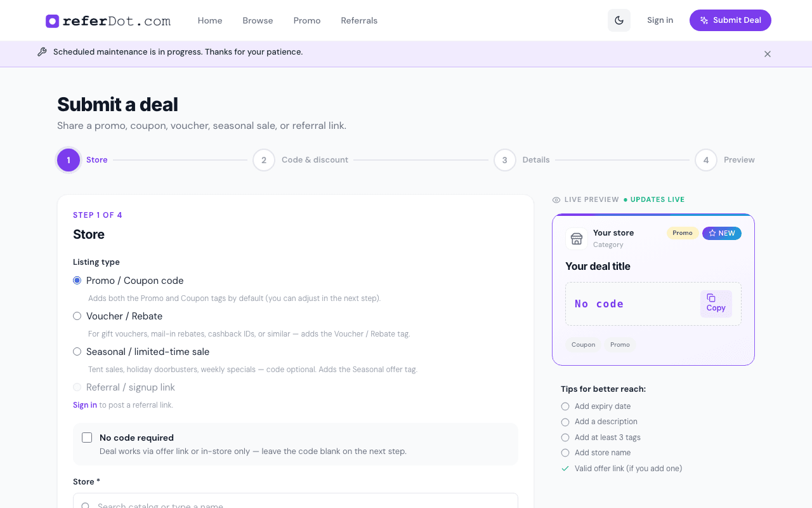Viewport: 812px width, 508px height.
Task: Select Seasonal / limited-time sale option
Action: coord(77,352)
